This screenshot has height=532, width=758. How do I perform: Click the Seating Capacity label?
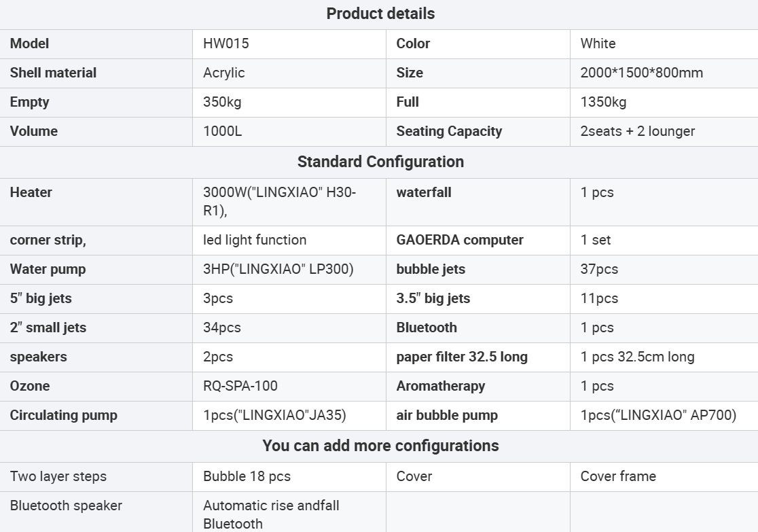coord(449,131)
